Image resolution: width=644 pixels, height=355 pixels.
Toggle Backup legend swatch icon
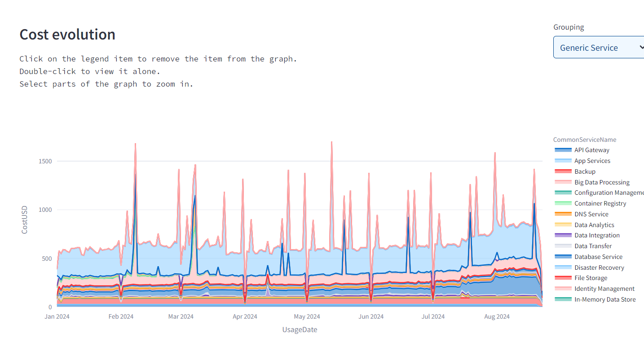(563, 171)
